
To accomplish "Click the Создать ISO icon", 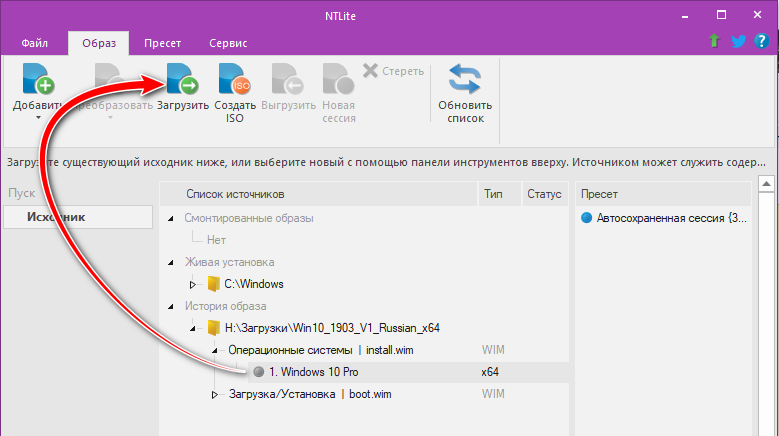I will coord(234,78).
